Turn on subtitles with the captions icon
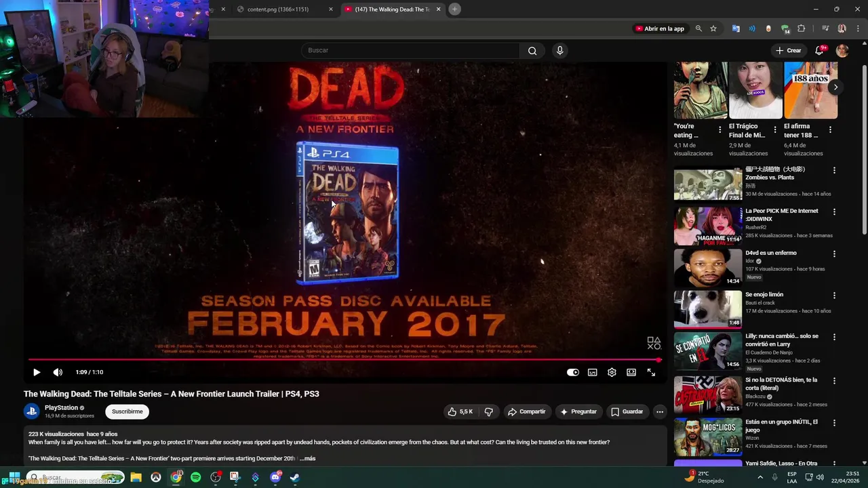Image resolution: width=868 pixels, height=488 pixels. pyautogui.click(x=593, y=372)
